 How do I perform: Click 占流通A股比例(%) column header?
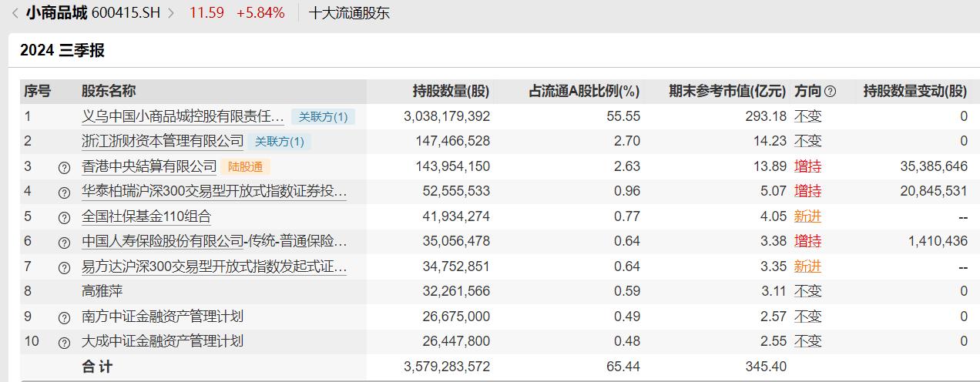[x=584, y=92]
